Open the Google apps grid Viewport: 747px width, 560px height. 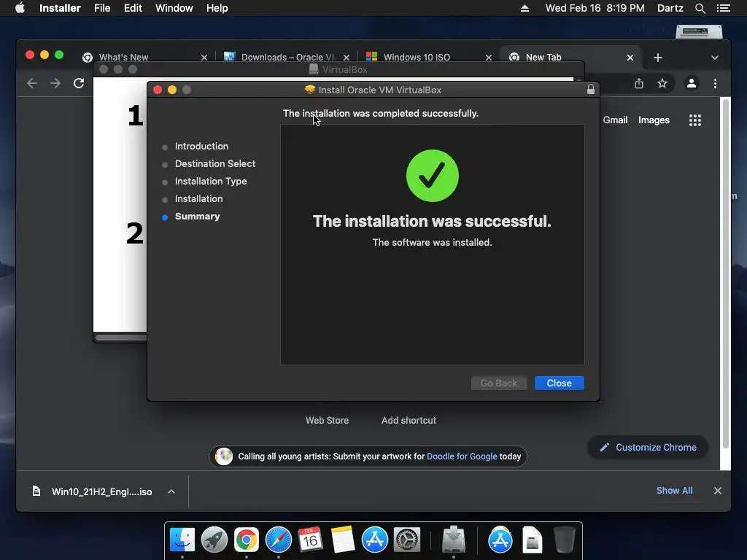click(x=695, y=120)
